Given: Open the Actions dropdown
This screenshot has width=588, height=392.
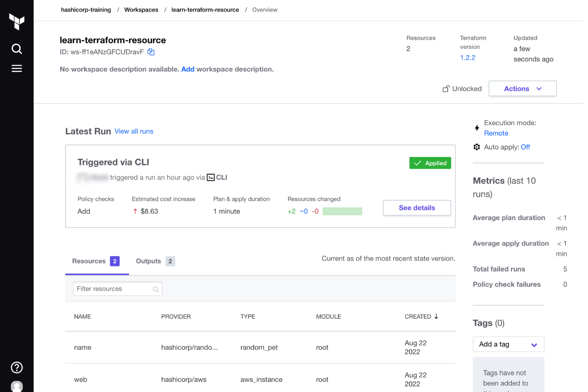Looking at the screenshot, I should pos(522,88).
